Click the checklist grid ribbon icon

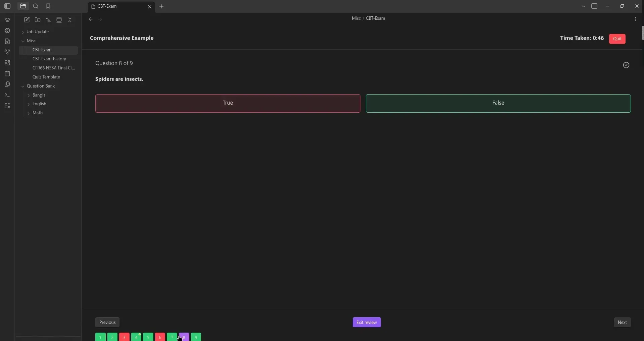pyautogui.click(x=7, y=106)
